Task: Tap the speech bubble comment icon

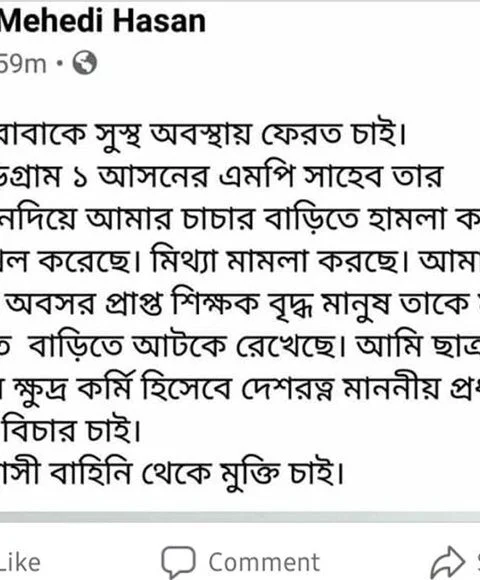Action: 178,563
